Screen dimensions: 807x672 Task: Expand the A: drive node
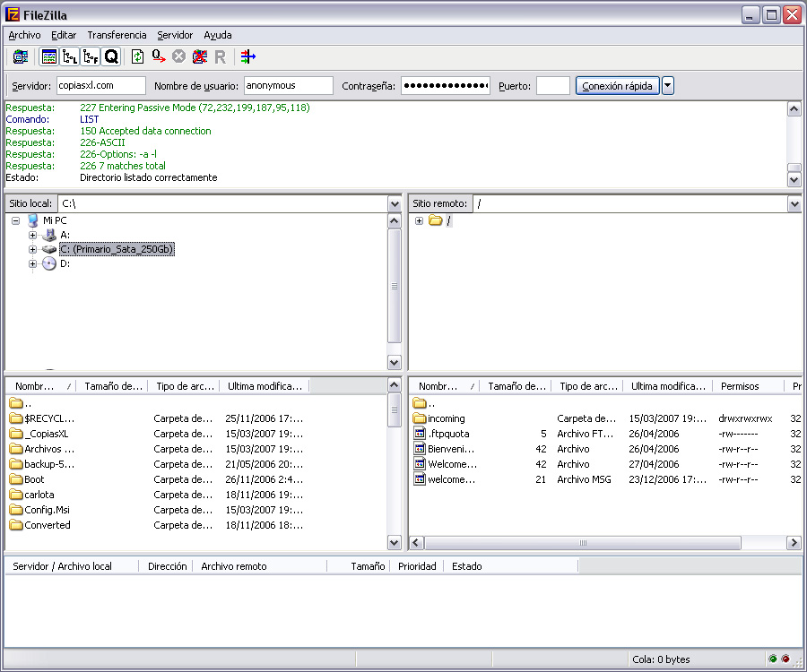tap(32, 235)
